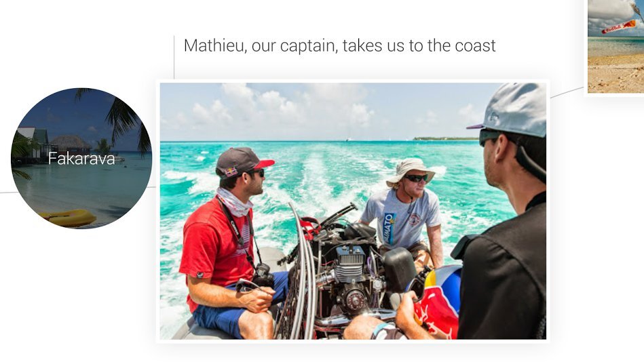Open the beach thumbnail with Red Bull banner

615,46
